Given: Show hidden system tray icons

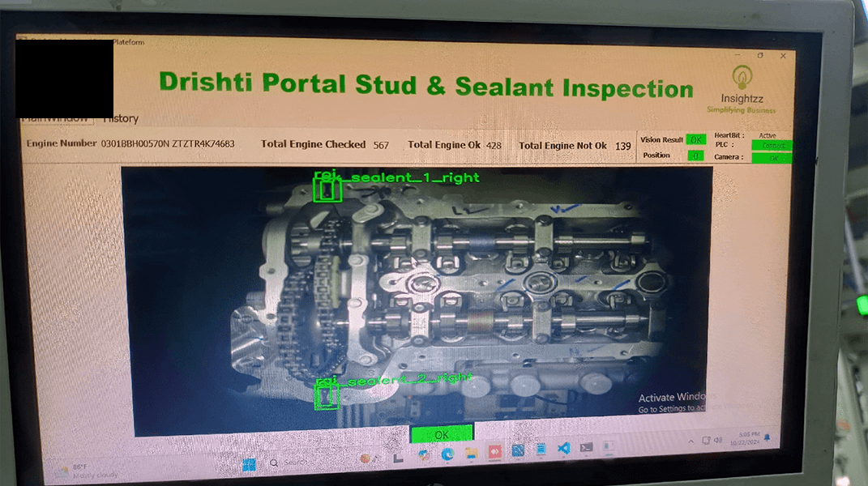Looking at the screenshot, I should click(x=691, y=441).
